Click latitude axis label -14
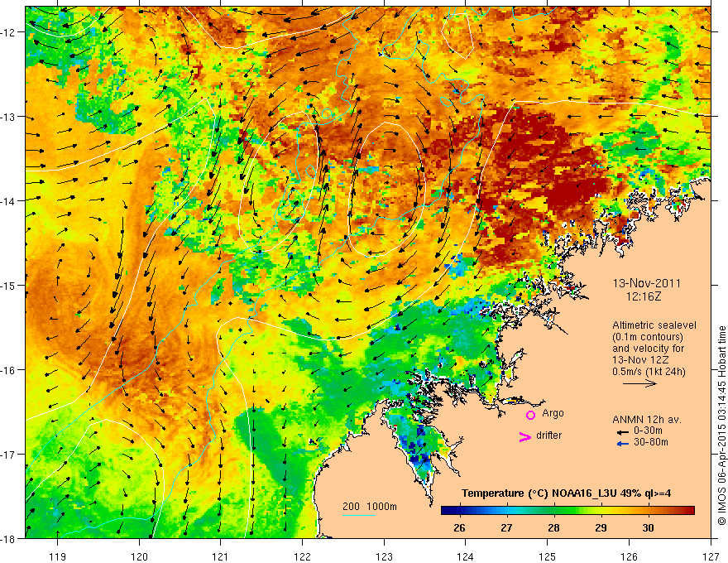This screenshot has width=728, height=563. click(9, 200)
